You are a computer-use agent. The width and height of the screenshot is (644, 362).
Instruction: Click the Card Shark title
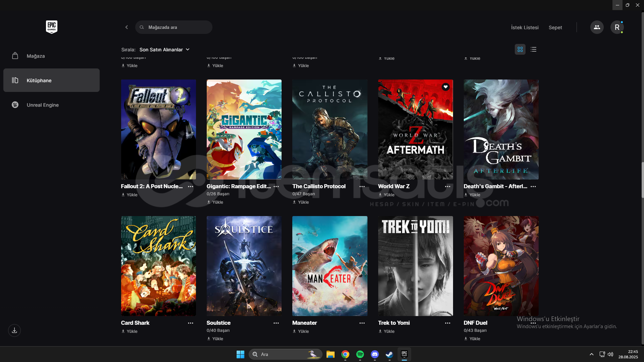135,323
